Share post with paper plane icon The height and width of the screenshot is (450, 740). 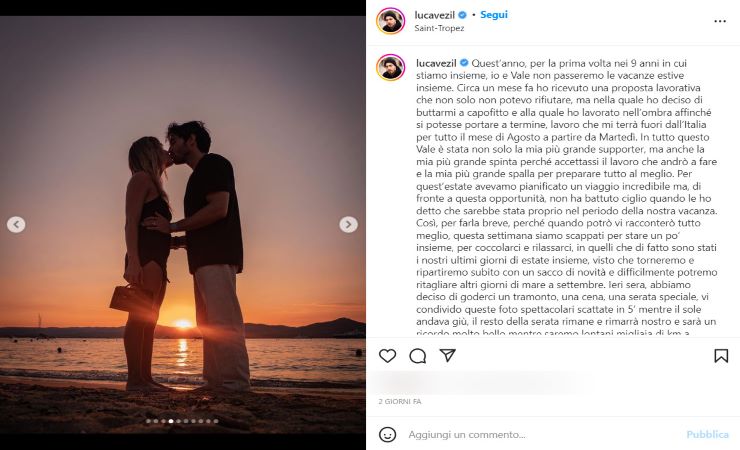click(447, 356)
